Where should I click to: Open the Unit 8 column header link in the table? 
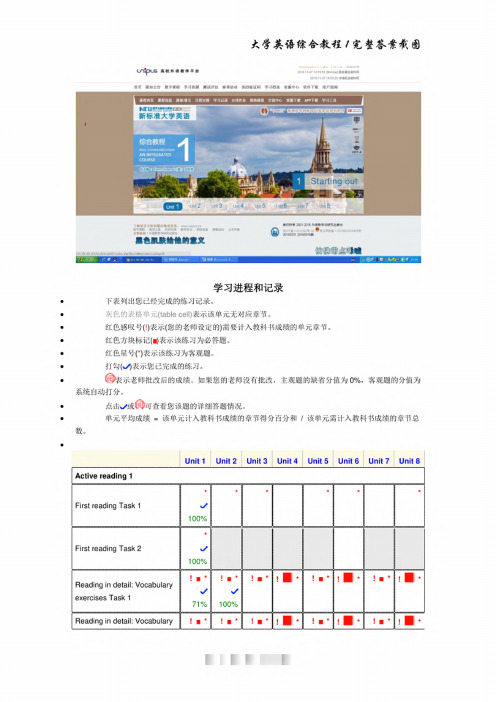pyautogui.click(x=409, y=461)
